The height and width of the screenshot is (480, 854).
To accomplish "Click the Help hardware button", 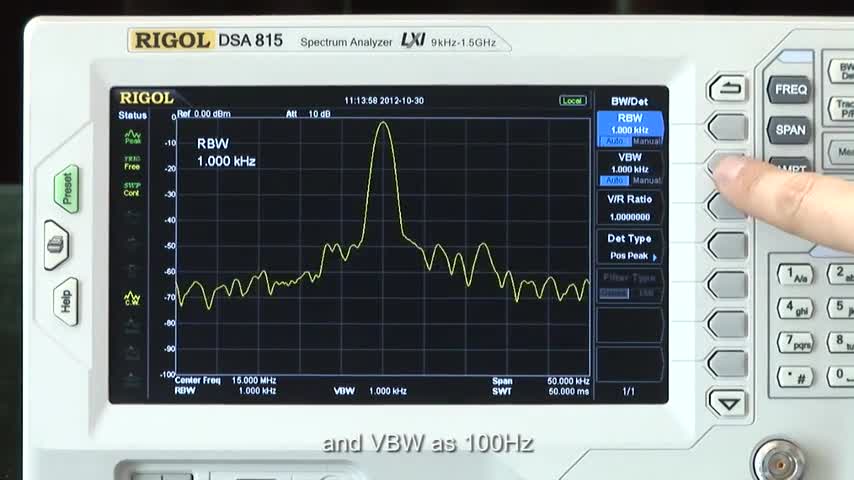I will 66,301.
